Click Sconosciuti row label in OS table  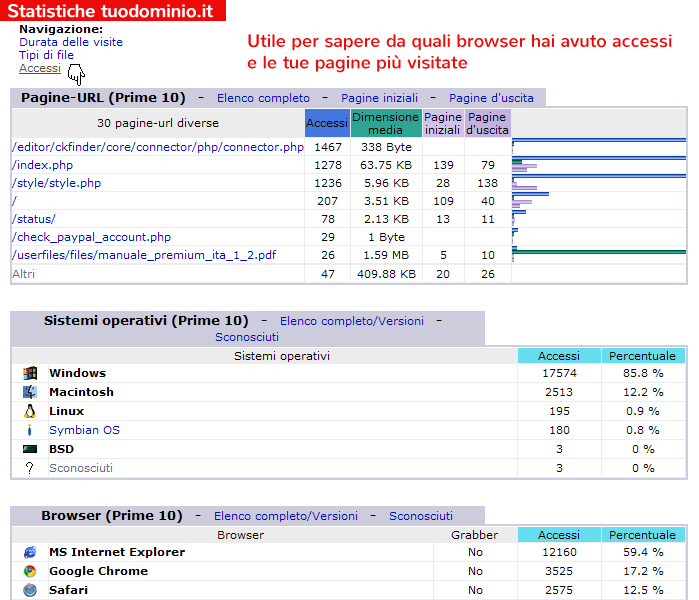point(81,468)
